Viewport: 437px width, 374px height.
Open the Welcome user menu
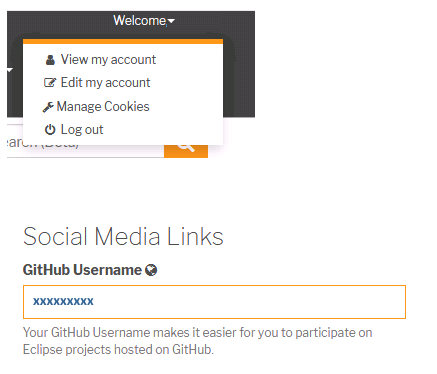pos(143,21)
